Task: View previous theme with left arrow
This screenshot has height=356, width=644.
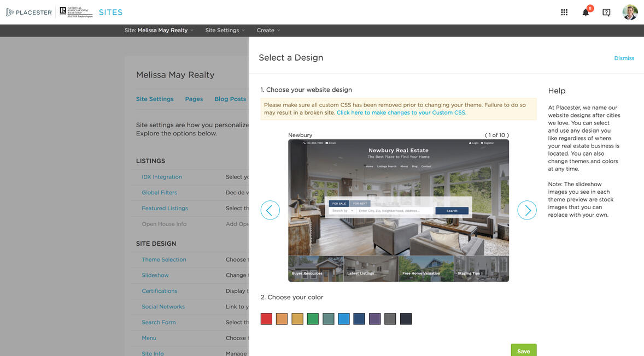Action: pyautogui.click(x=271, y=210)
